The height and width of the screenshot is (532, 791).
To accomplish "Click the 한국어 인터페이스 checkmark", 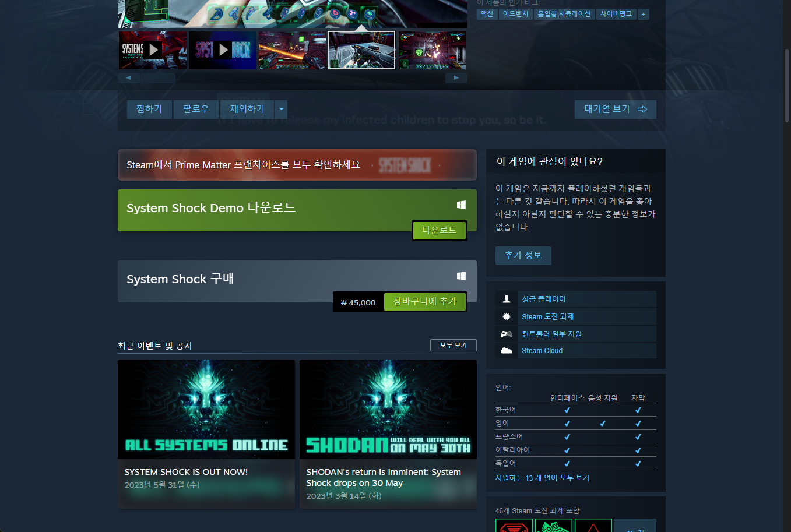I will pos(567,410).
